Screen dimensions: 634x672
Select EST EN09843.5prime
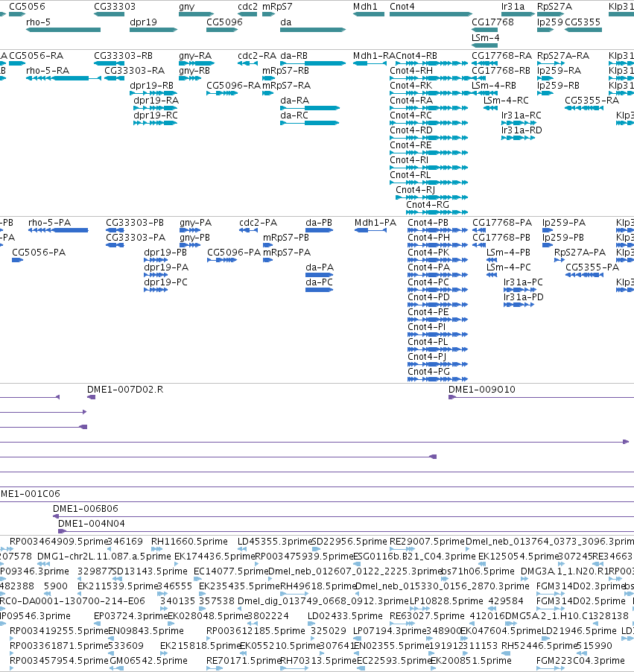(x=146, y=631)
